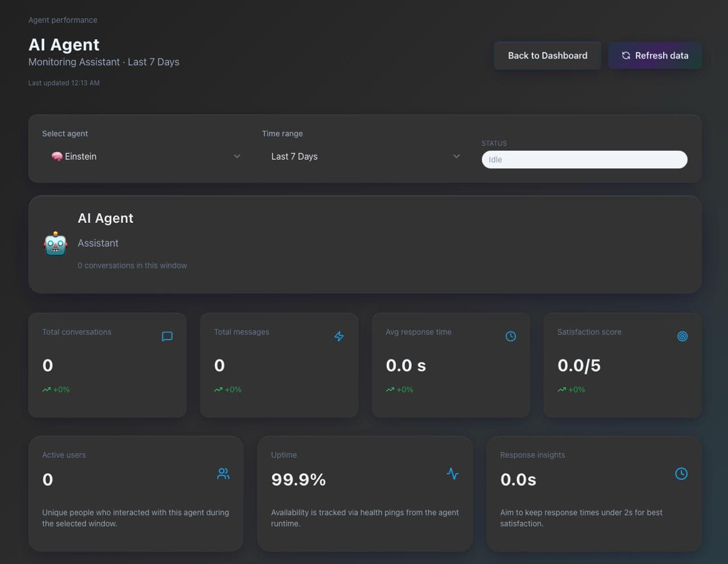
Task: Select the 99.9% uptime value
Action: (x=299, y=480)
